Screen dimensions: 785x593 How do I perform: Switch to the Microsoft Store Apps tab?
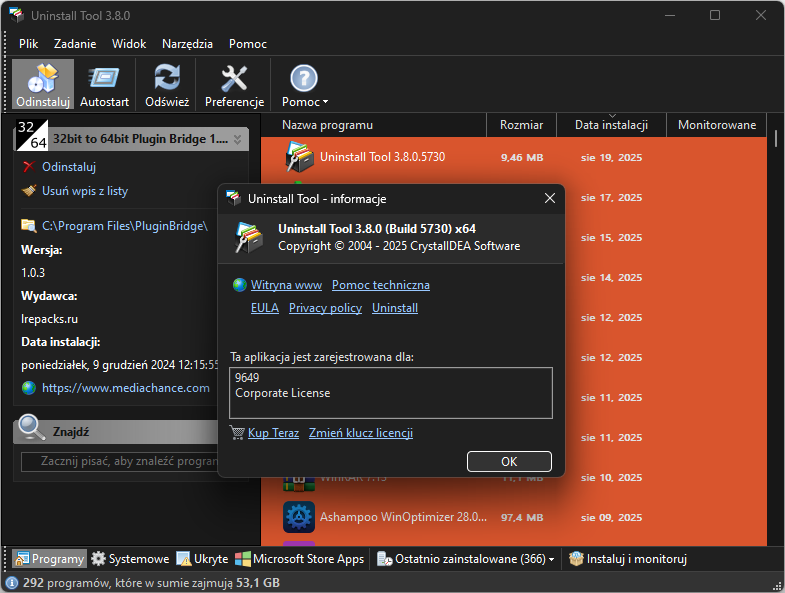point(299,558)
